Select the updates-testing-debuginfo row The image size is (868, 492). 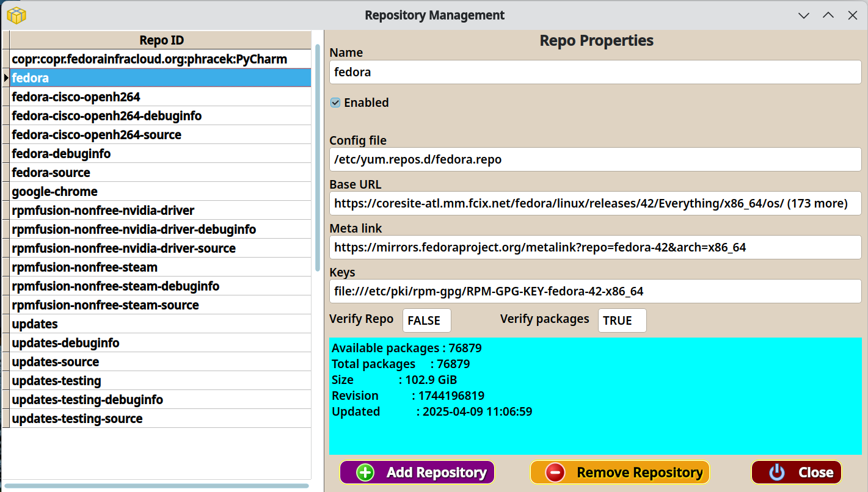[161, 400]
